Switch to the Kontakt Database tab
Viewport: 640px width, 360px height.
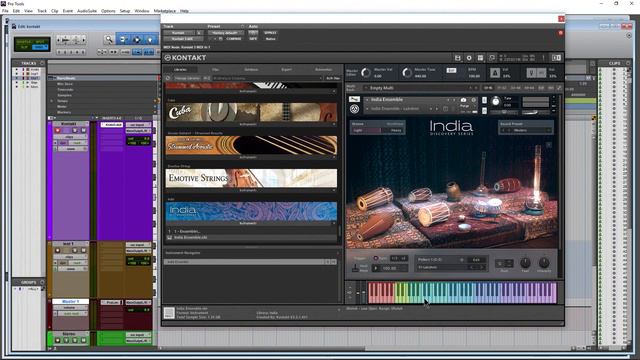tap(251, 69)
